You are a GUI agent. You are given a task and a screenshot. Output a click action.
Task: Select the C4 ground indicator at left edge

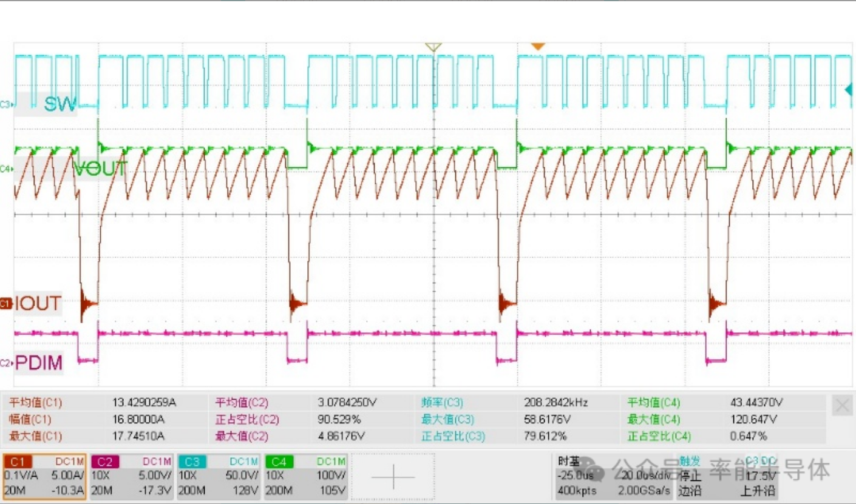[5, 168]
